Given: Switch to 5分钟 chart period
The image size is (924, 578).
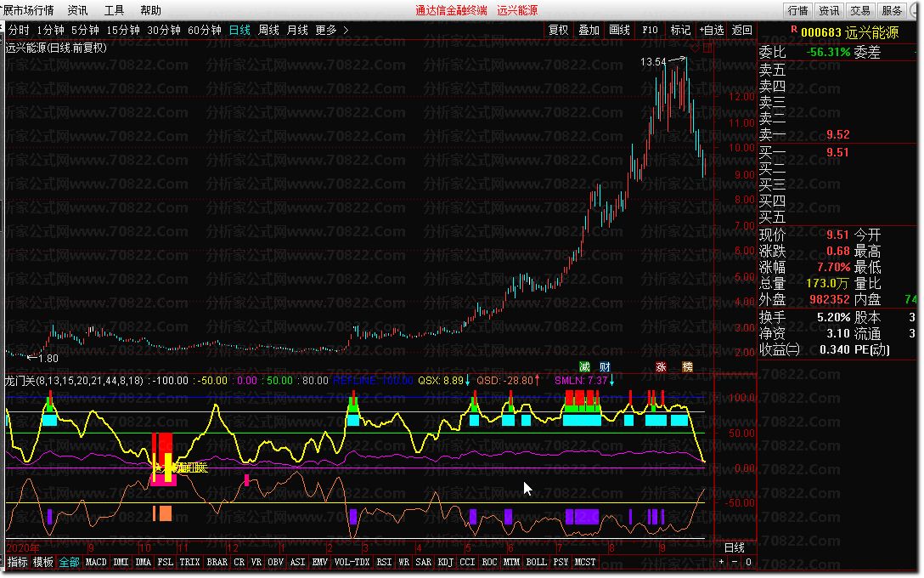Looking at the screenshot, I should click(85, 30).
